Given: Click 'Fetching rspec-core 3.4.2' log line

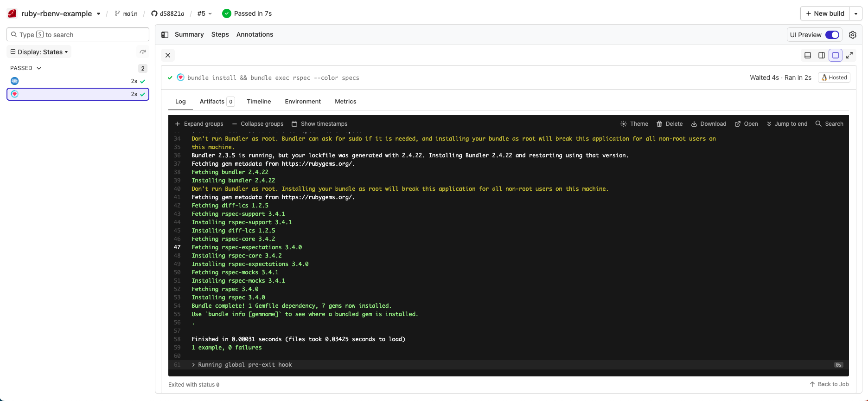Looking at the screenshot, I should pyautogui.click(x=233, y=239).
